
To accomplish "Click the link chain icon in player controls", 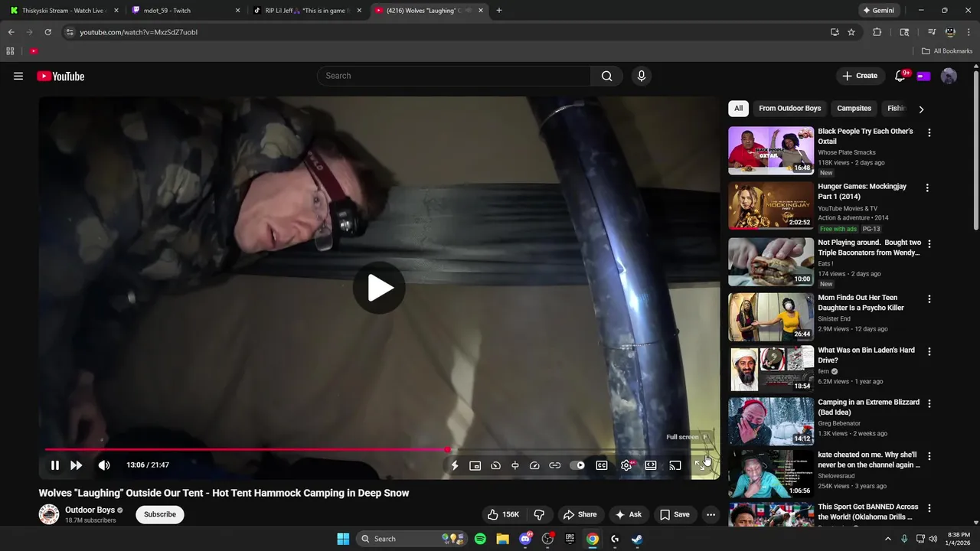I will point(555,465).
